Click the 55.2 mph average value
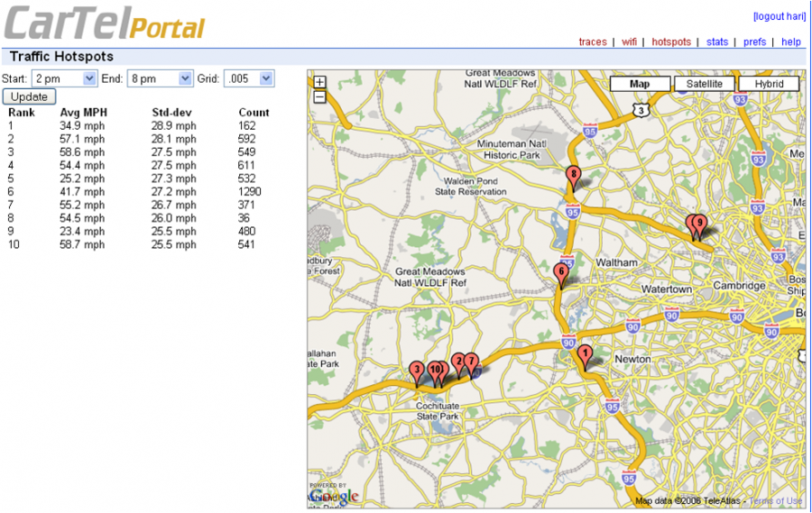Screen dimensions: 812x513 (x=82, y=205)
